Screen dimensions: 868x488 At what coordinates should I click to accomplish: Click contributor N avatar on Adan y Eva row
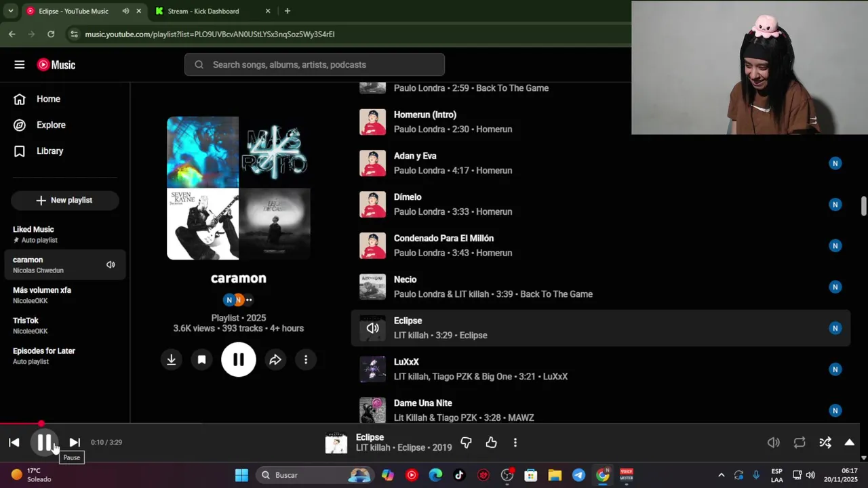click(835, 163)
